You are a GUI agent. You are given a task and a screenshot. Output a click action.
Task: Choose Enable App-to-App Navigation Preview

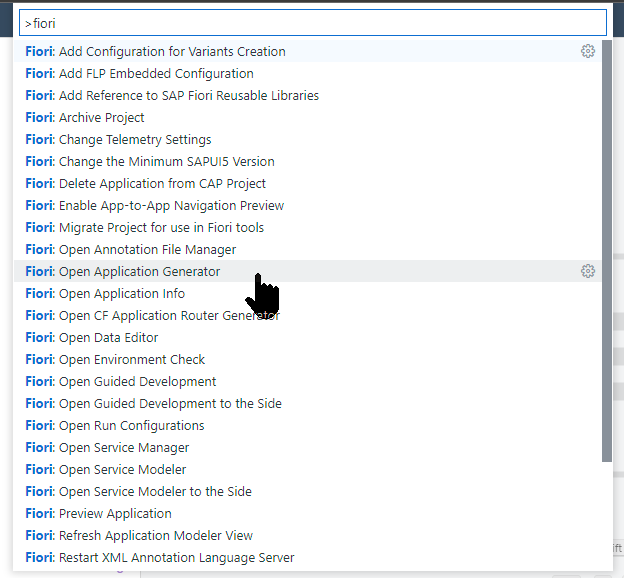point(308,206)
